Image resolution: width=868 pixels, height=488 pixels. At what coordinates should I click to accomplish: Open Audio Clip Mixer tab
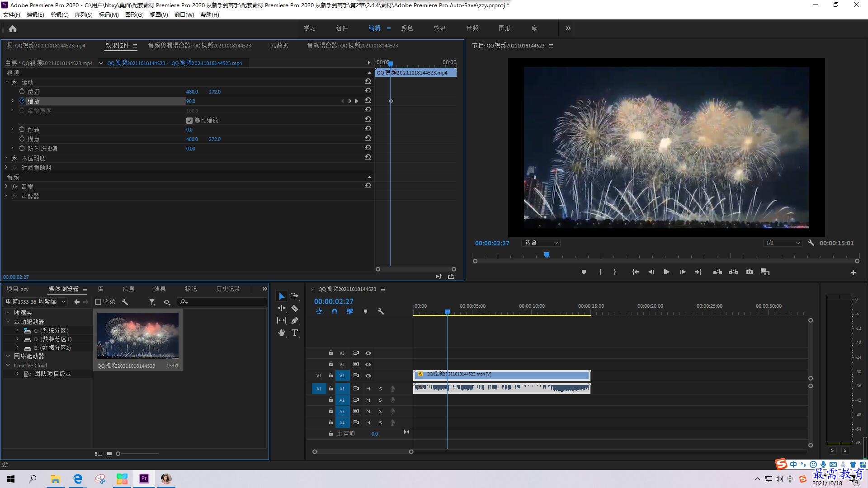click(199, 45)
